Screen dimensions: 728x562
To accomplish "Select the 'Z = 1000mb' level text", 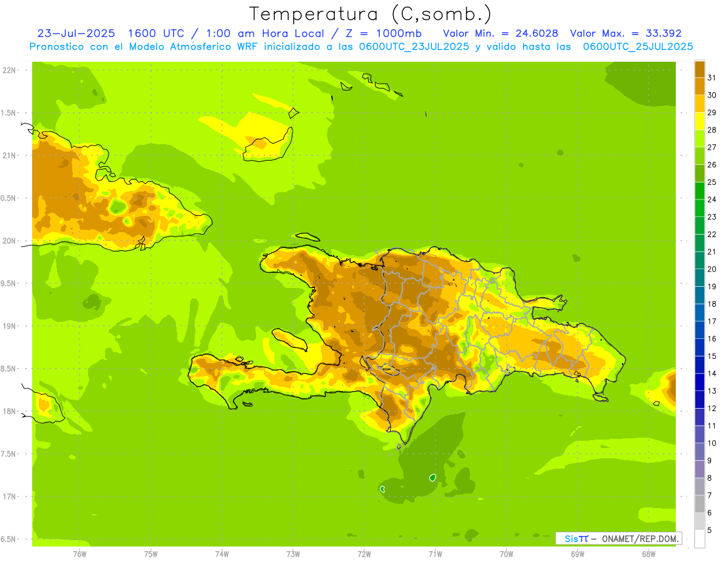I will 383,33.
